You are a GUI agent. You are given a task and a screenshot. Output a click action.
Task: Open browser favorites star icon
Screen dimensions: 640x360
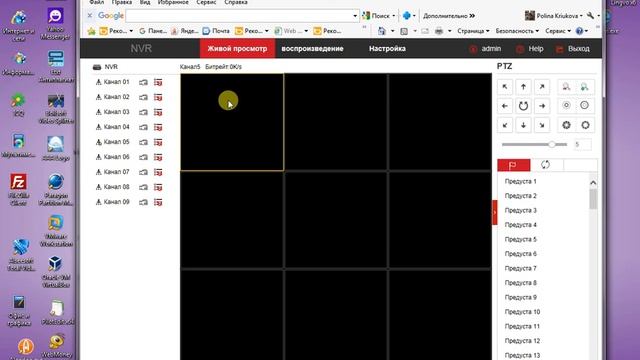point(91,31)
